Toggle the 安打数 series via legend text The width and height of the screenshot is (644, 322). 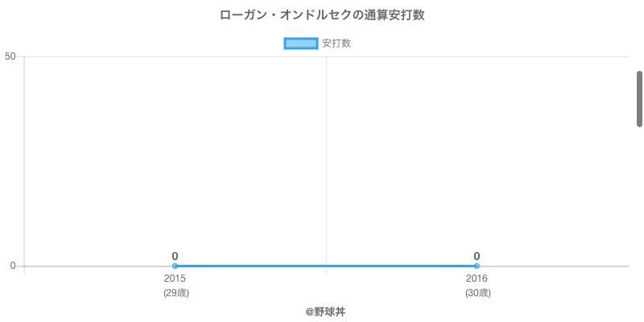pos(336,43)
